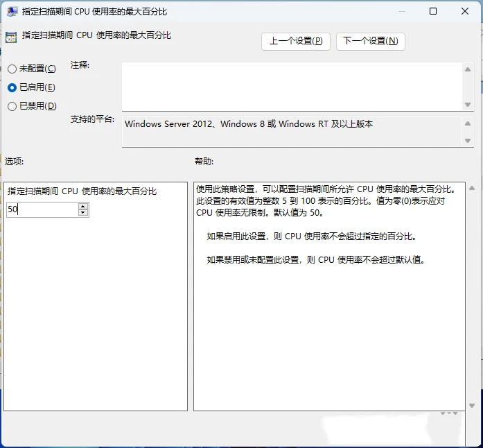The height and width of the screenshot is (448, 483).
Task: Minimize the policy setting window
Action: click(x=401, y=11)
